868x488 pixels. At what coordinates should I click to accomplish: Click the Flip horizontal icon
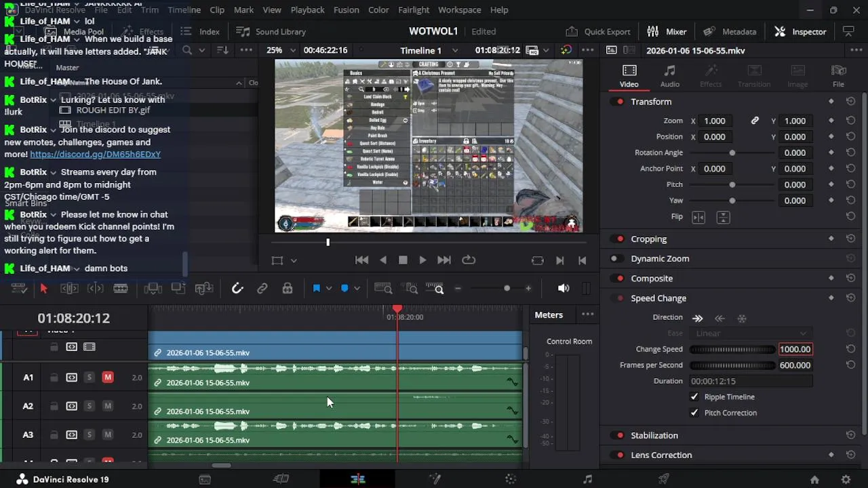pos(698,217)
